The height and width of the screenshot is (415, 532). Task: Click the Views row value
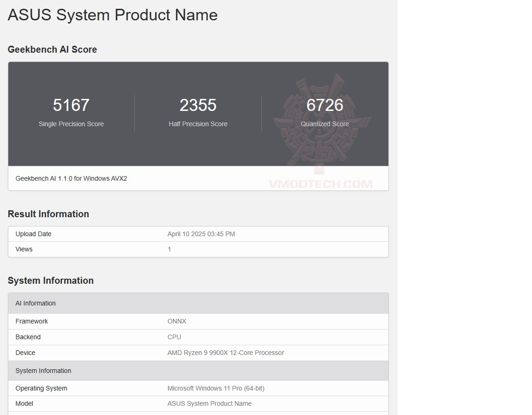(169, 249)
